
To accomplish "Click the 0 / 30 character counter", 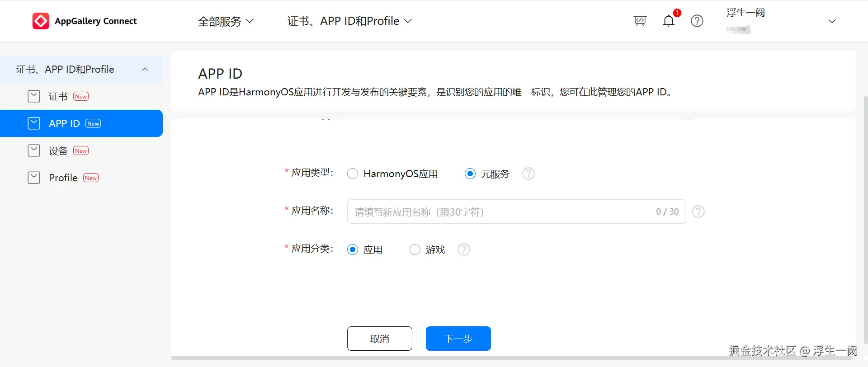I will coord(667,212).
